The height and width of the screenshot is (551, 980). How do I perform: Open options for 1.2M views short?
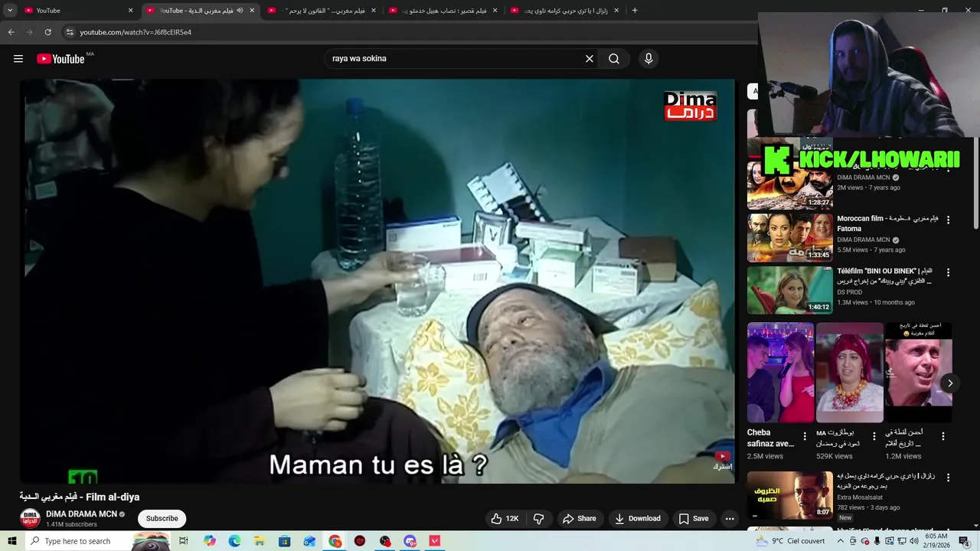[943, 436]
